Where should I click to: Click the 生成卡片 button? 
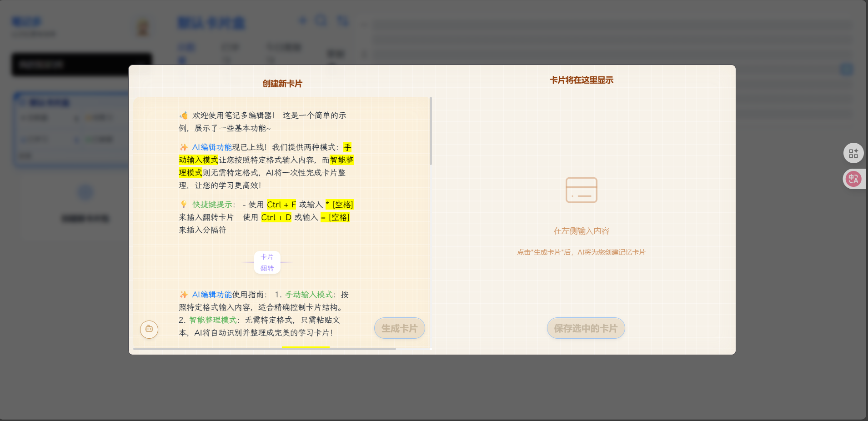399,328
